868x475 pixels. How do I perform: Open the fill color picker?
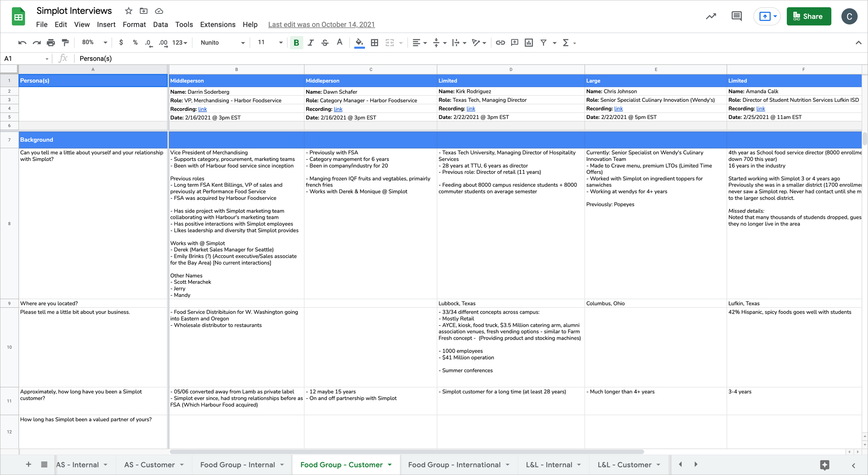pos(359,43)
